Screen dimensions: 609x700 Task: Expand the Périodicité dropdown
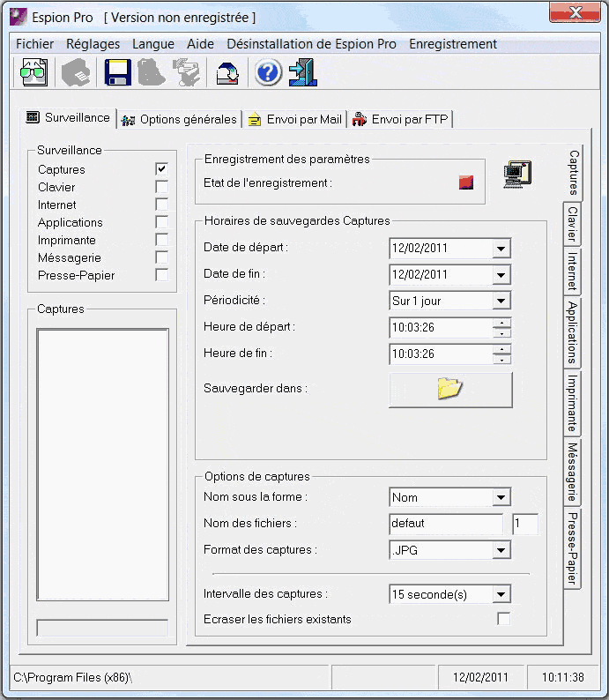[x=501, y=302]
